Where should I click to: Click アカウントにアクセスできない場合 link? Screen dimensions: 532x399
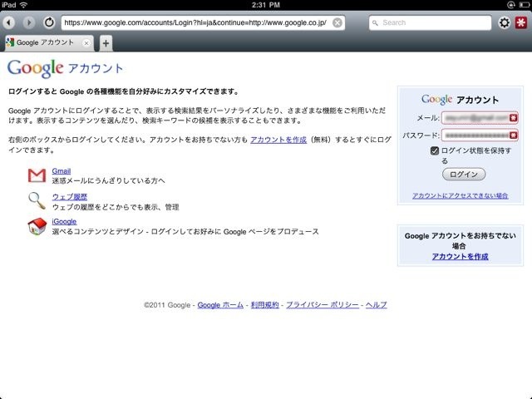(460, 196)
